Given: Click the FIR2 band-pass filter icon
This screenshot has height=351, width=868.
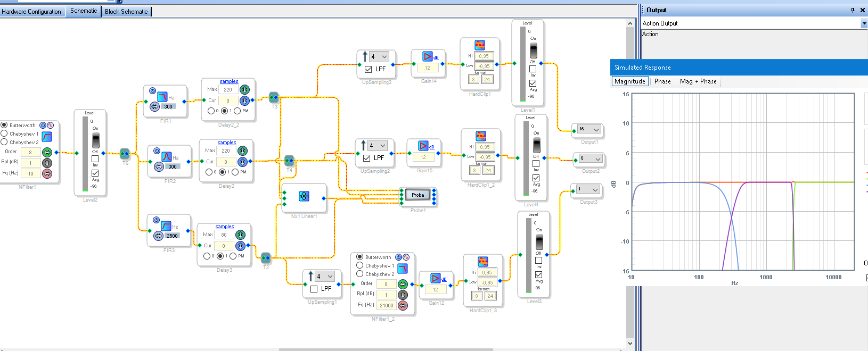Looking at the screenshot, I should pos(167,156).
